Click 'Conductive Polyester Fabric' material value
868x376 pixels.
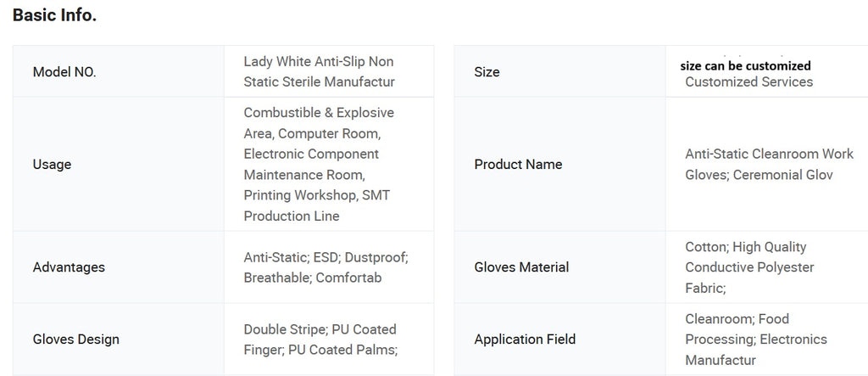(749, 267)
